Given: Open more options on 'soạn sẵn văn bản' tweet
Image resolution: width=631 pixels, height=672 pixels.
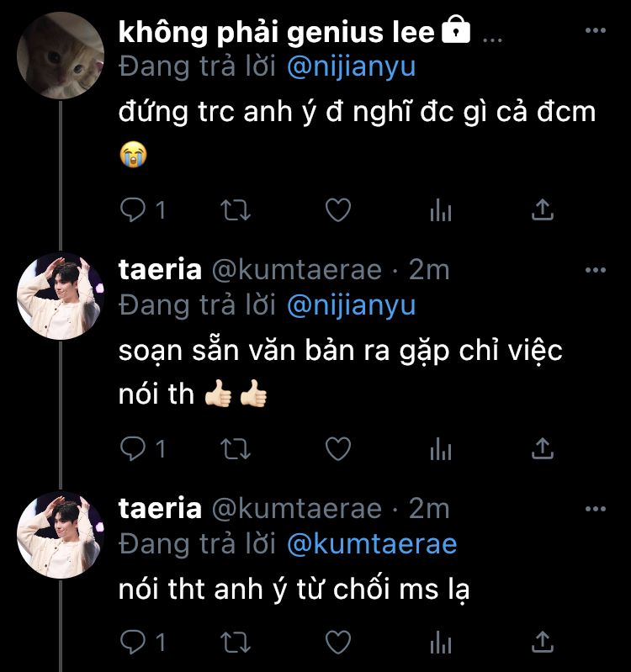Looking at the screenshot, I should tap(595, 270).
